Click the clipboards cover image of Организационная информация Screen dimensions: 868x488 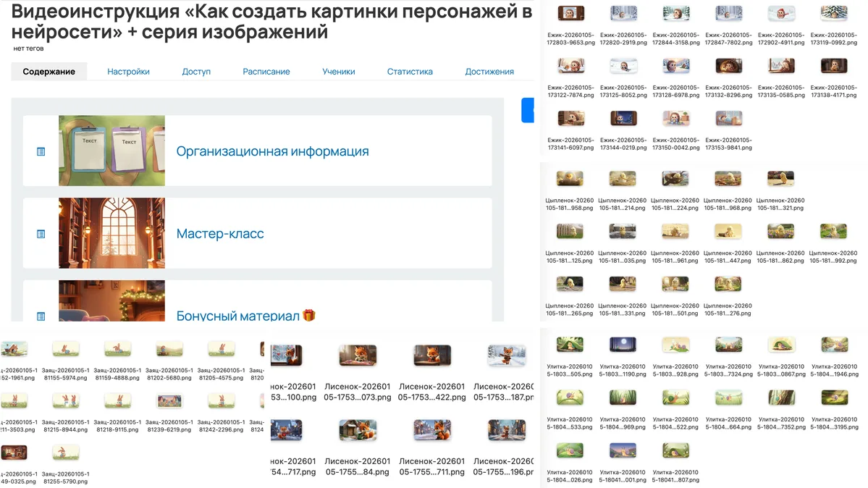coord(111,151)
